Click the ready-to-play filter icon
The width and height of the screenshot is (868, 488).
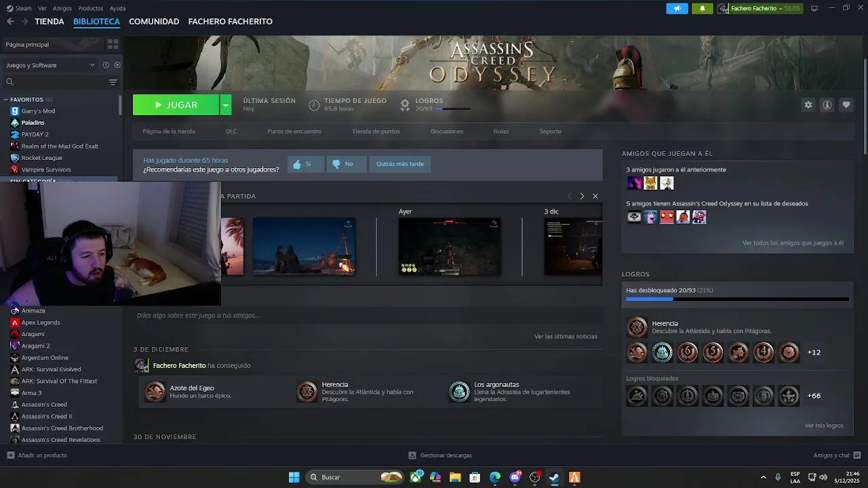pyautogui.click(x=117, y=65)
